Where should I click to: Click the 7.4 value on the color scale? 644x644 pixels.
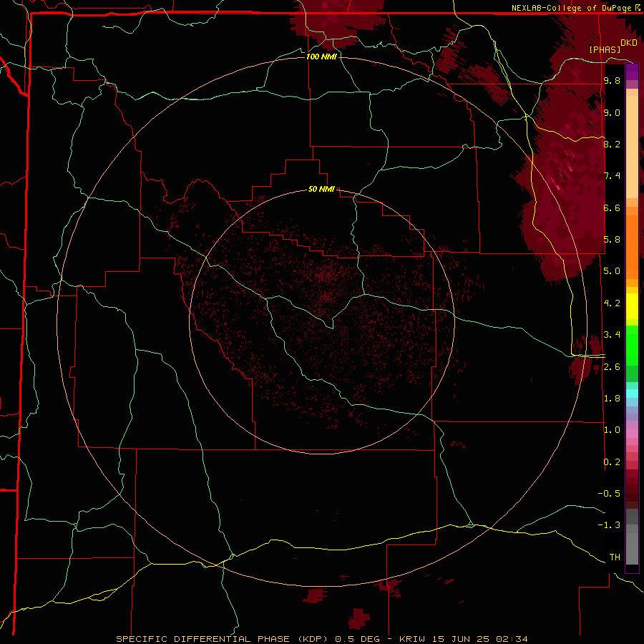pos(612,176)
